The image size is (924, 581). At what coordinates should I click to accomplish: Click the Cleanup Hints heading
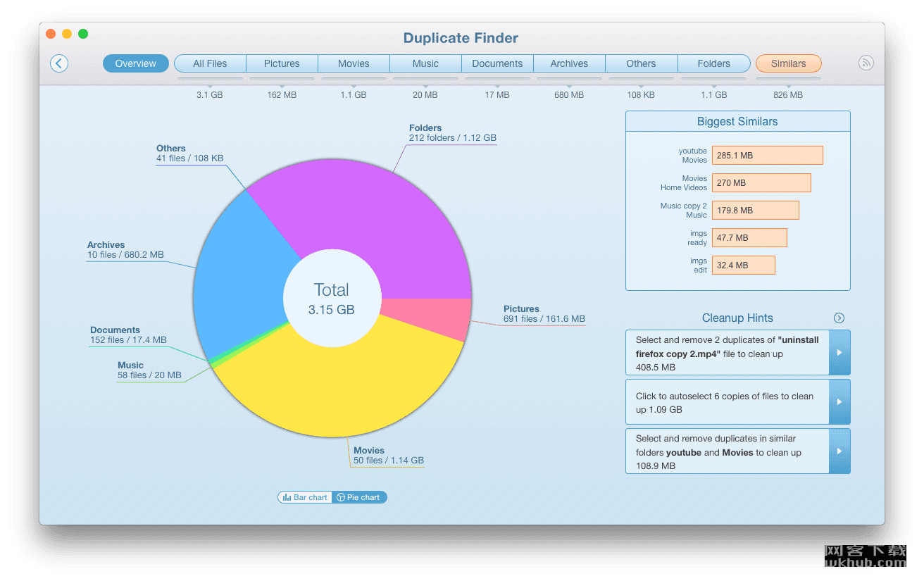[737, 318]
